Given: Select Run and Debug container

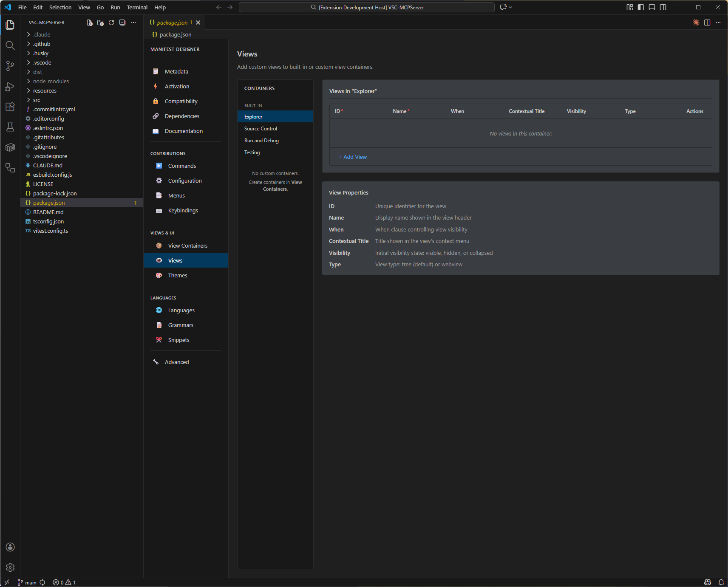Looking at the screenshot, I should tap(275, 140).
